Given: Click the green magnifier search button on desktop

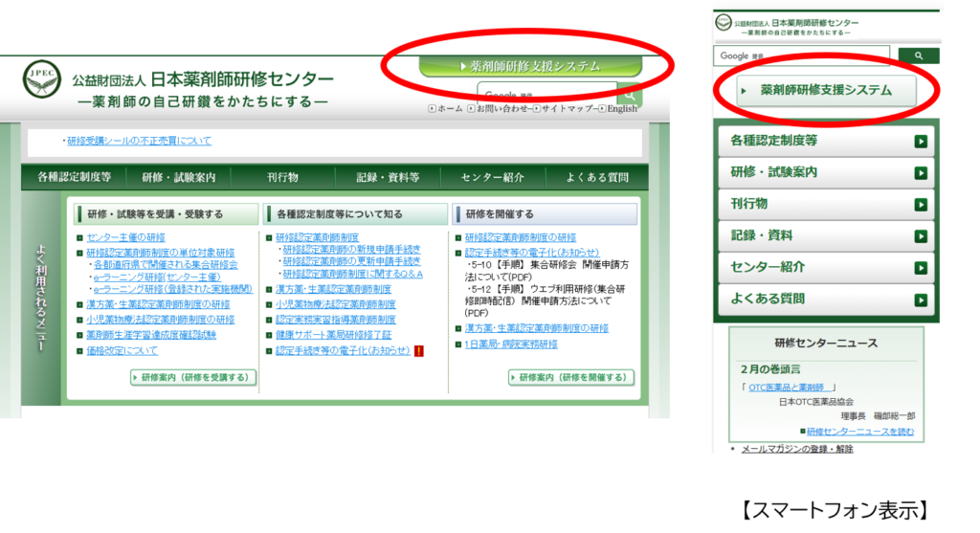Looking at the screenshot, I should click(629, 95).
